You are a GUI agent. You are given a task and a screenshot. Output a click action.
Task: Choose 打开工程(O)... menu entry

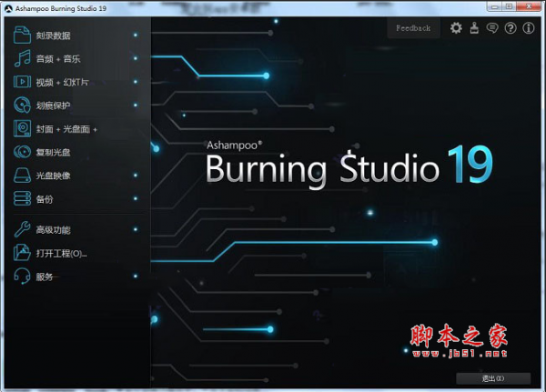(x=77, y=253)
